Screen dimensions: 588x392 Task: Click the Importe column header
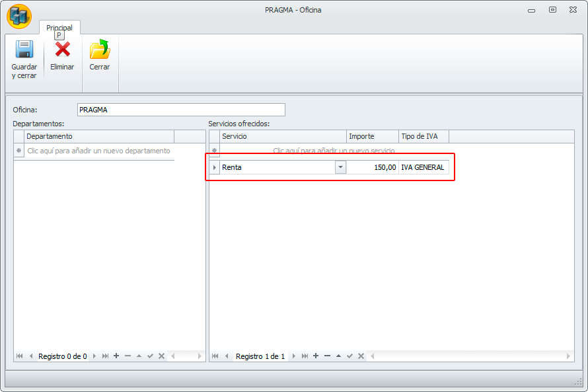(373, 136)
